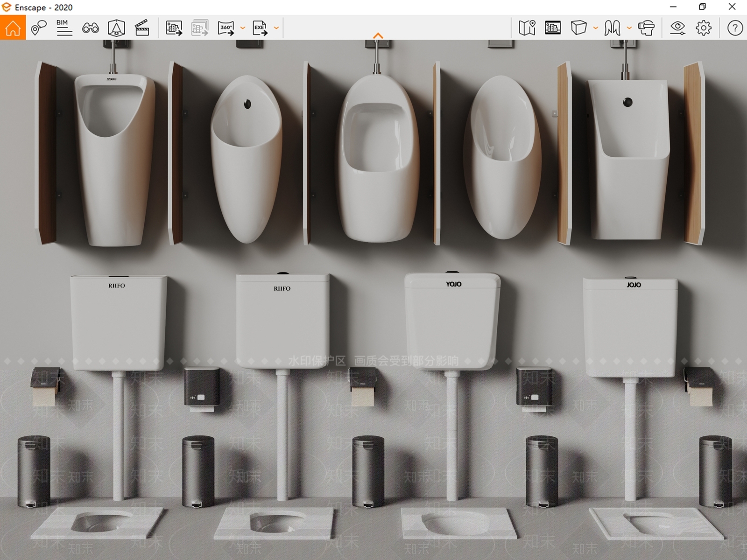747x560 pixels.
Task: Show the BIM information panel
Action: tap(64, 28)
